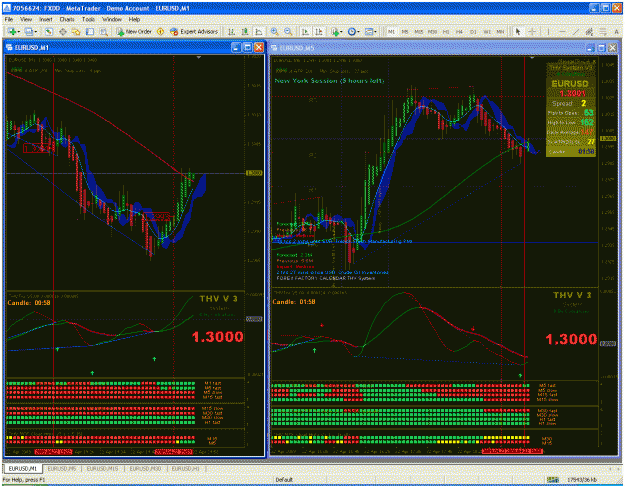
Task: Launch MetaEditor from the yellow diamond icon
Action: click(x=161, y=31)
